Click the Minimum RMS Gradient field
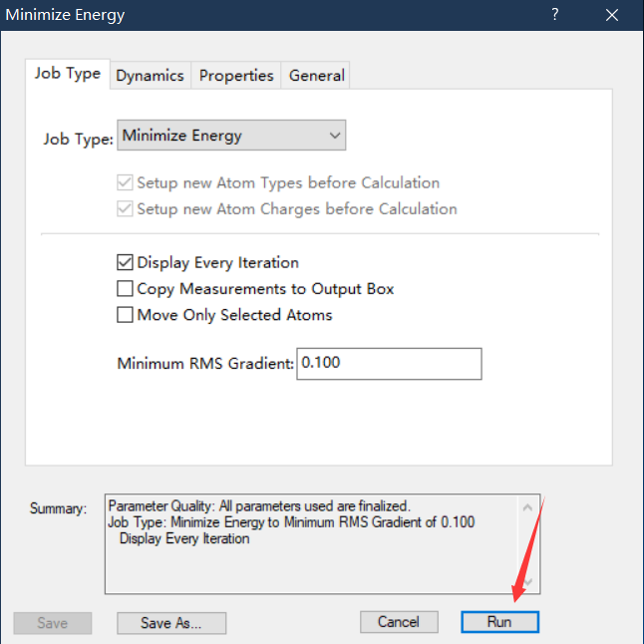This screenshot has width=644, height=644. tap(389, 363)
